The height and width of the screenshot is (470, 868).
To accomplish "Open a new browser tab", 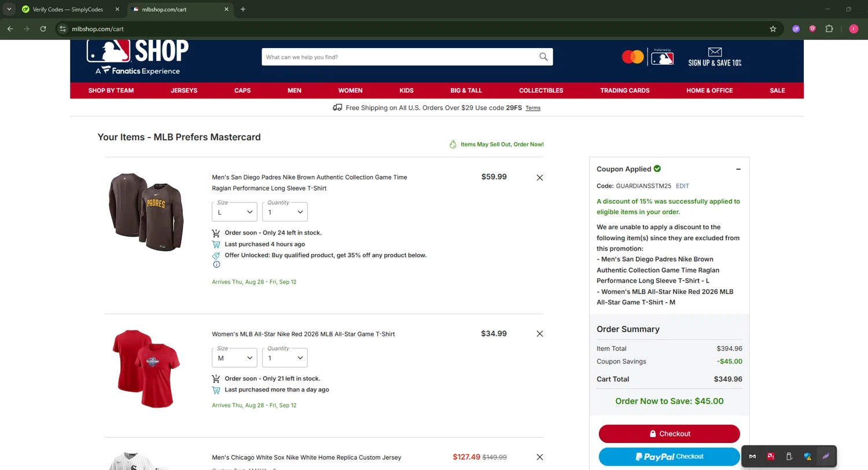I will 243,9.
